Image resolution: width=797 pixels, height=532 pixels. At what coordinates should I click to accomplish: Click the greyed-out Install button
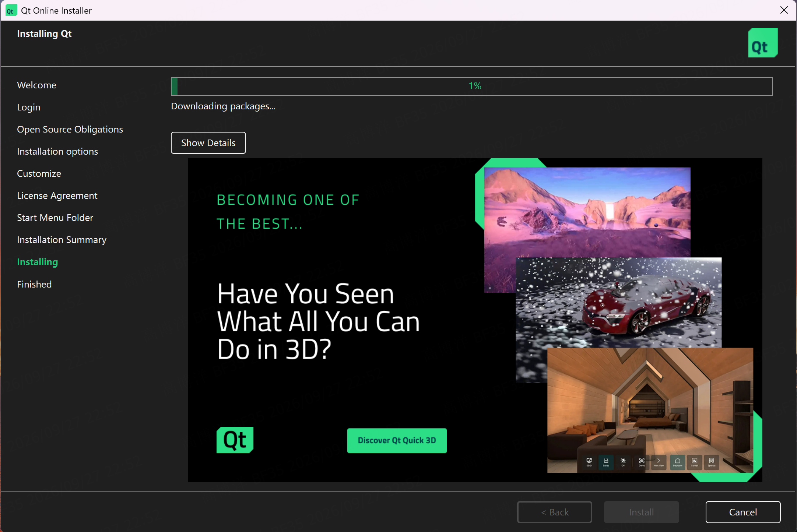click(x=641, y=512)
